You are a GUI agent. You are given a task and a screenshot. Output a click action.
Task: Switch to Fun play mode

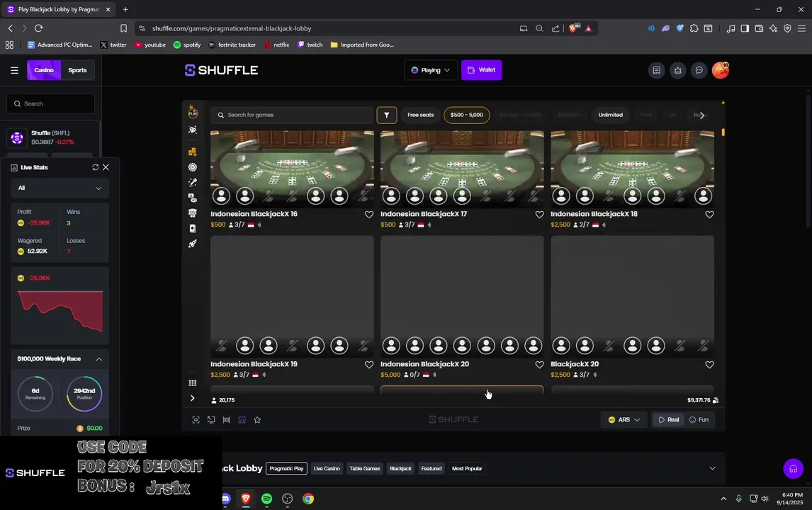pos(699,420)
